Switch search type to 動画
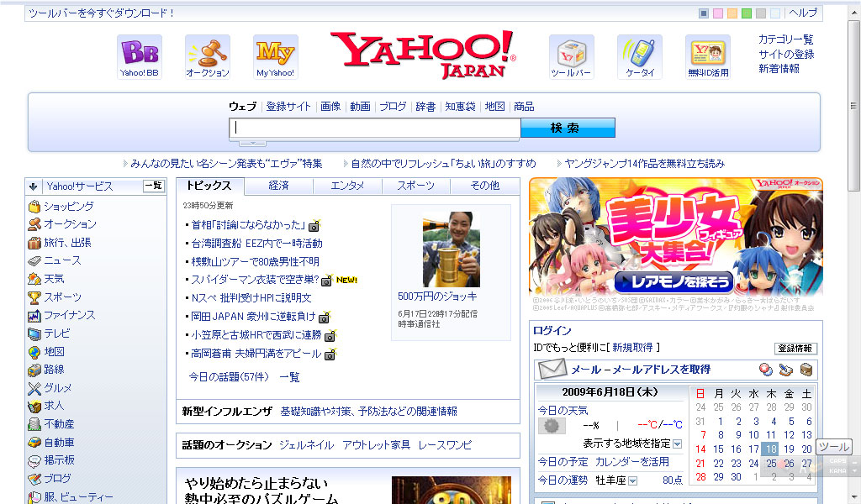 pyautogui.click(x=360, y=107)
